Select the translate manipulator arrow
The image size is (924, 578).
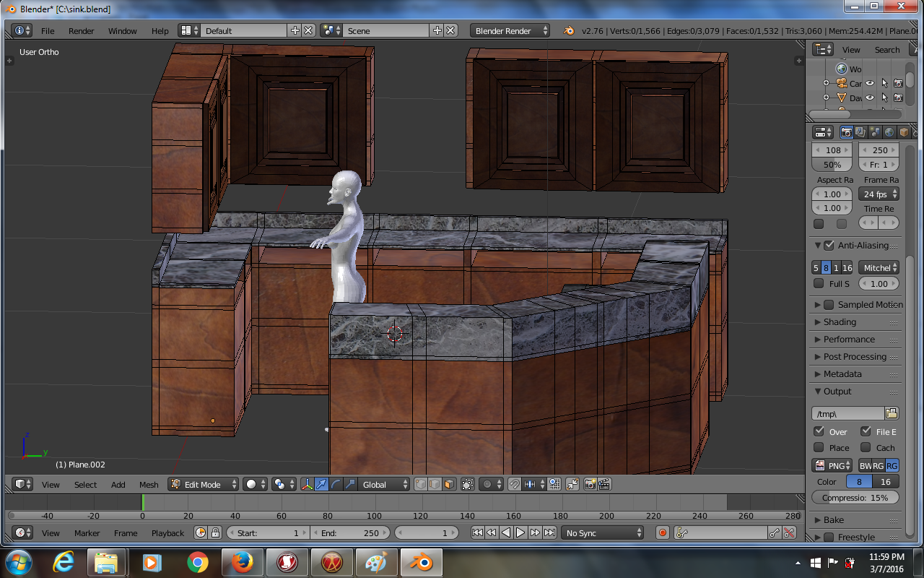(x=321, y=484)
